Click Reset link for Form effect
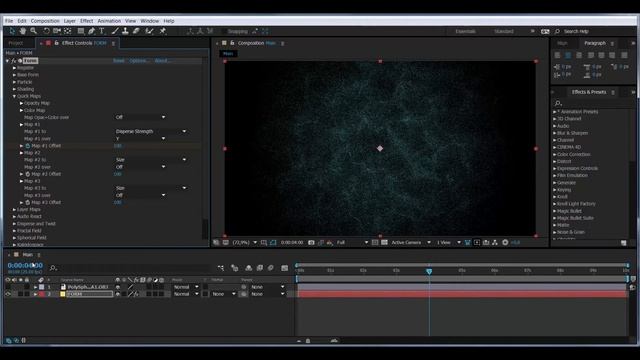The height and width of the screenshot is (360, 640). click(x=119, y=61)
